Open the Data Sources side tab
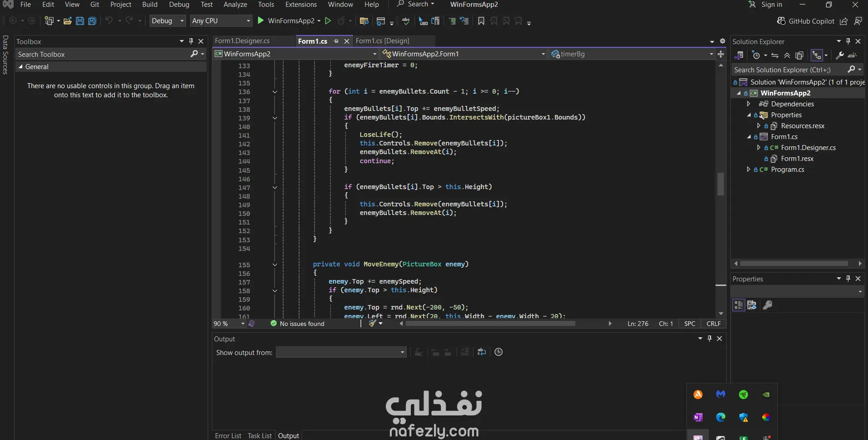Image resolution: width=868 pixels, height=440 pixels. coord(5,55)
